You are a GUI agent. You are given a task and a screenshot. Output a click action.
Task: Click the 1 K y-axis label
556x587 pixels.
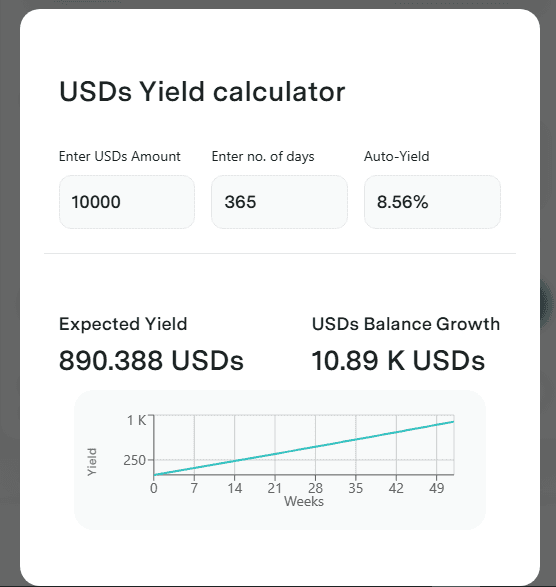pos(137,420)
